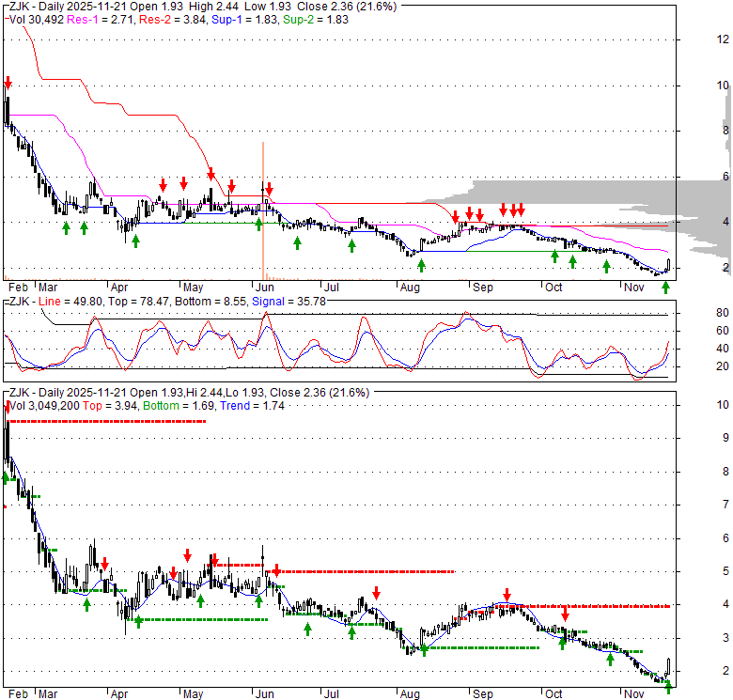Click the green arrow at bottom chart's November low
733x700 pixels.
click(669, 687)
